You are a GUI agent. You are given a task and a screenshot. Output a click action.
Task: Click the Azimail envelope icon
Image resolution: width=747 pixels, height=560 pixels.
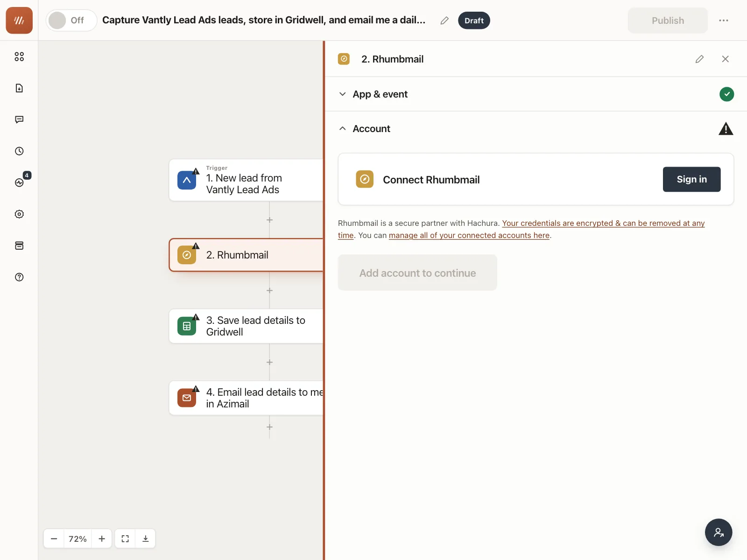pos(187,398)
